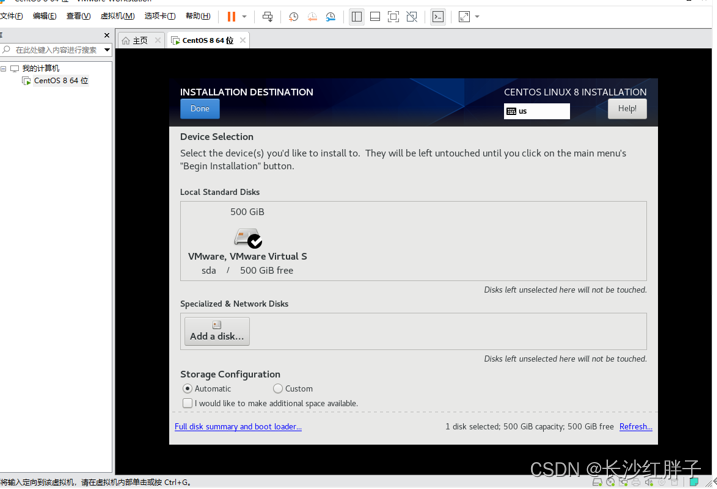Open the 选项卡(T) menu

pyautogui.click(x=160, y=16)
